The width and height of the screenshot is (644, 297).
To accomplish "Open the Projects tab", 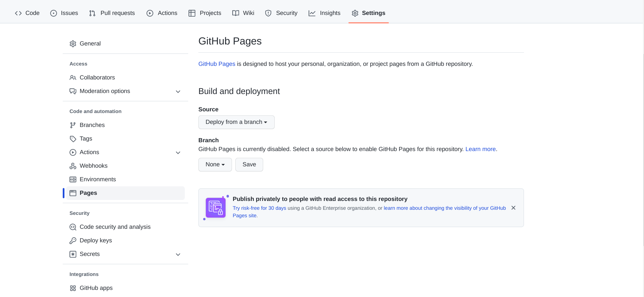I will (205, 13).
